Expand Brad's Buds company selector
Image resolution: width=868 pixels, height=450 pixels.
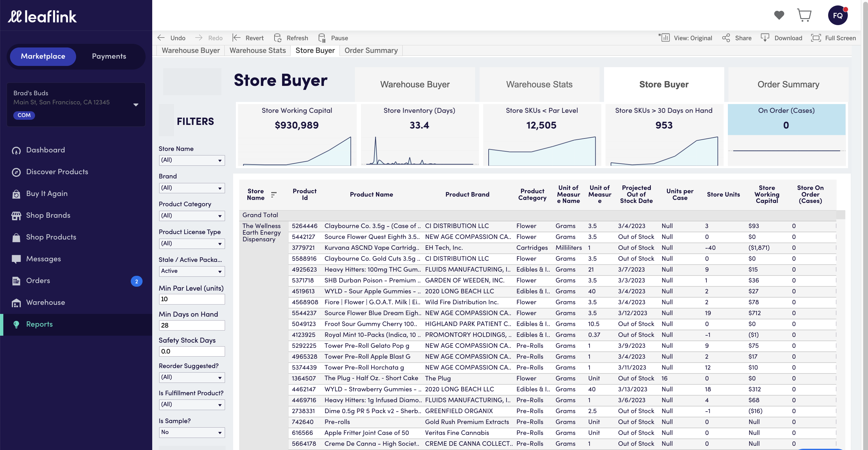click(136, 105)
